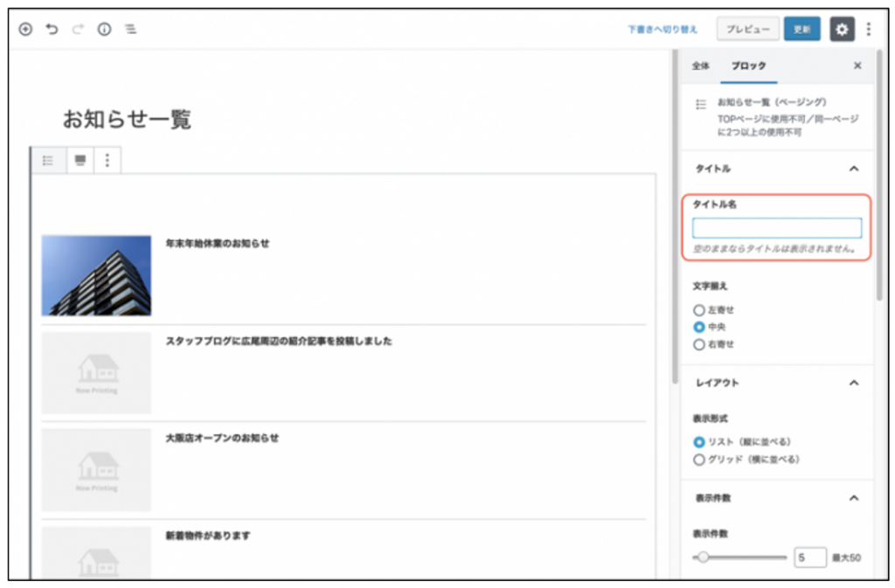Open the content info icon
The image size is (895, 588).
click(104, 30)
